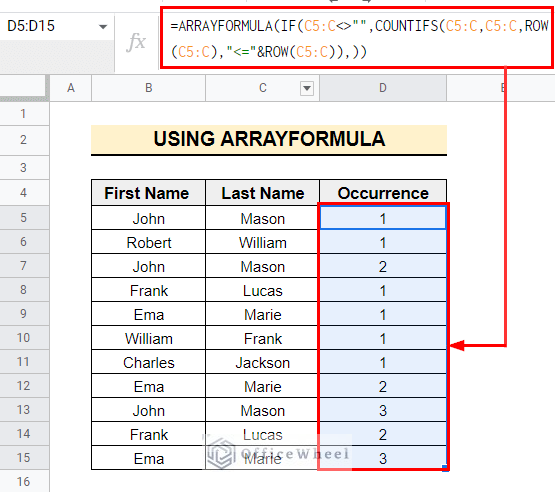The width and height of the screenshot is (555, 492).
Task: Click Frank in row 14
Action: point(149,435)
